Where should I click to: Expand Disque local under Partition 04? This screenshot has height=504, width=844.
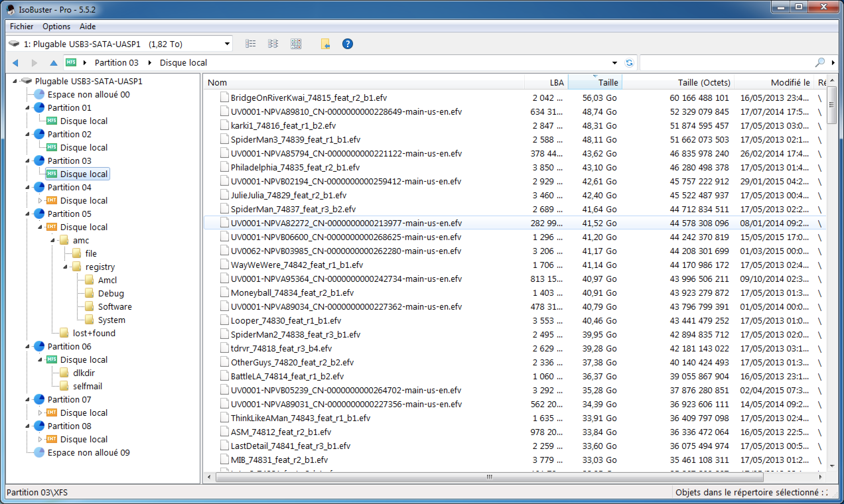pyautogui.click(x=40, y=201)
